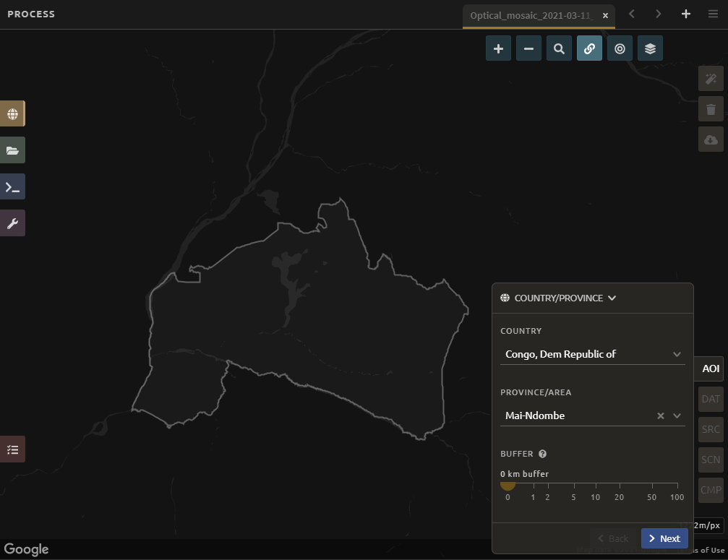
Task: Open the Process globe sidebar icon
Action: point(12,113)
